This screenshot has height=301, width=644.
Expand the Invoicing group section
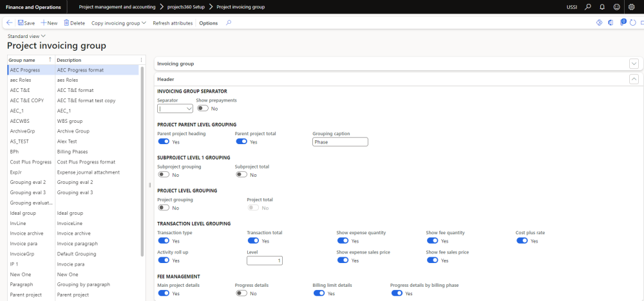click(x=634, y=64)
